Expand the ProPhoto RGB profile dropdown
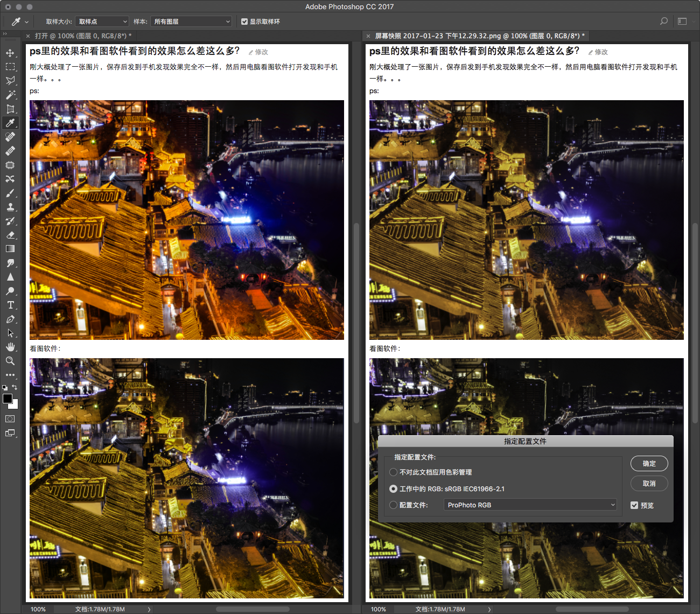Screen dimensions: 700x614 point(530,505)
